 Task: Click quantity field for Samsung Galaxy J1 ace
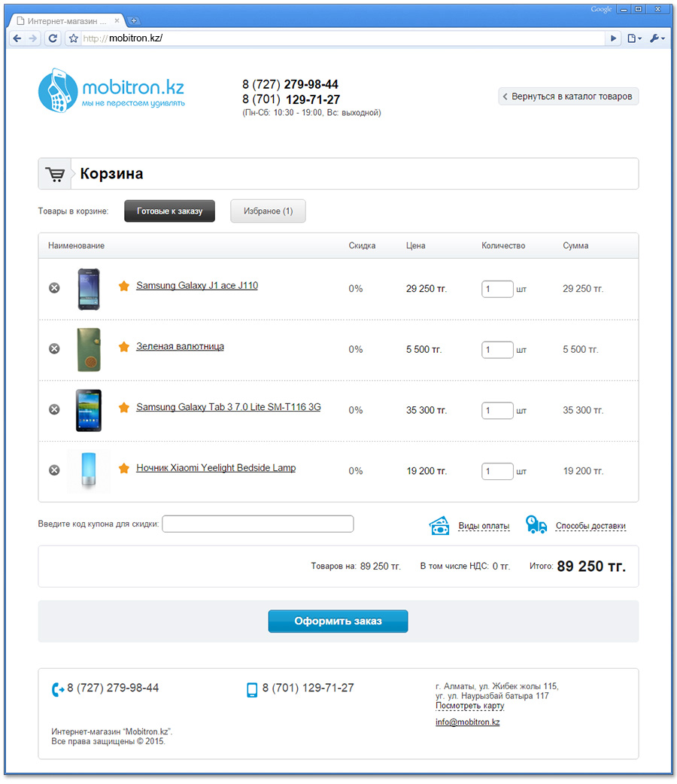pos(497,289)
